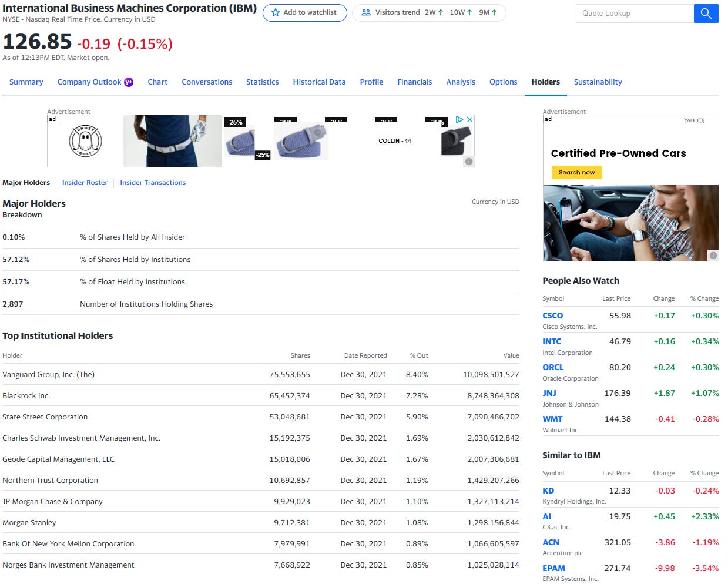This screenshot has width=728, height=584.
Task: Click the 126.85 stock price
Action: coord(37,42)
